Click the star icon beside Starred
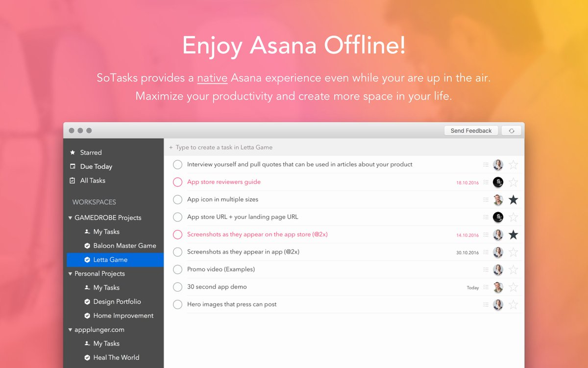 (x=73, y=153)
